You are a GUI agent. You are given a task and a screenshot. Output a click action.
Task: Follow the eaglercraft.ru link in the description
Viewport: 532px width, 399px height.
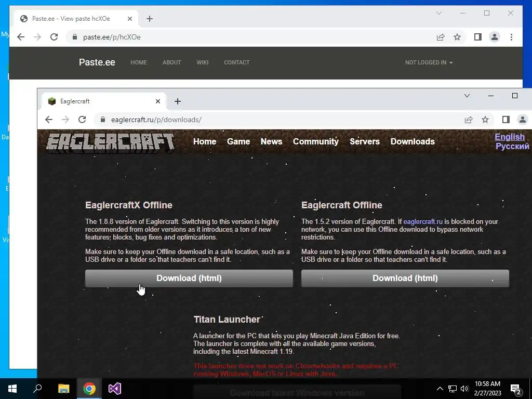pyautogui.click(x=423, y=221)
